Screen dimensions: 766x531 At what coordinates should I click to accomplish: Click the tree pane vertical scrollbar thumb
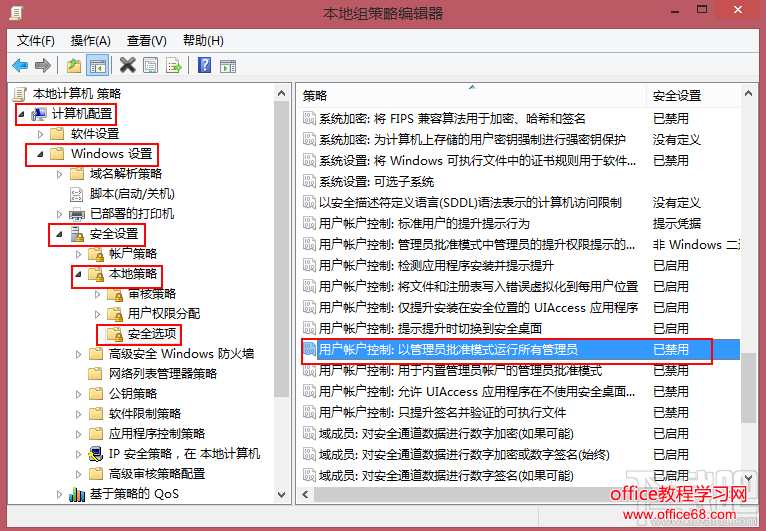[x=281, y=249]
